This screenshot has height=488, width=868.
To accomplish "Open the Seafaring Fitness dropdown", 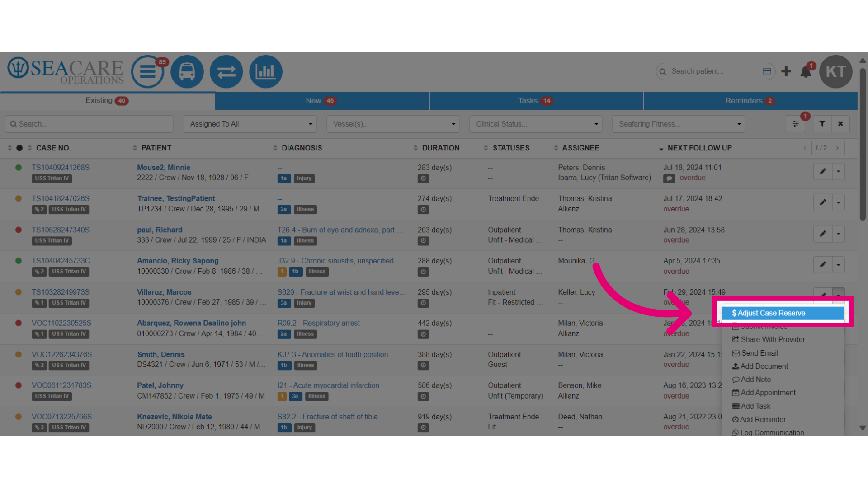I will 679,124.
